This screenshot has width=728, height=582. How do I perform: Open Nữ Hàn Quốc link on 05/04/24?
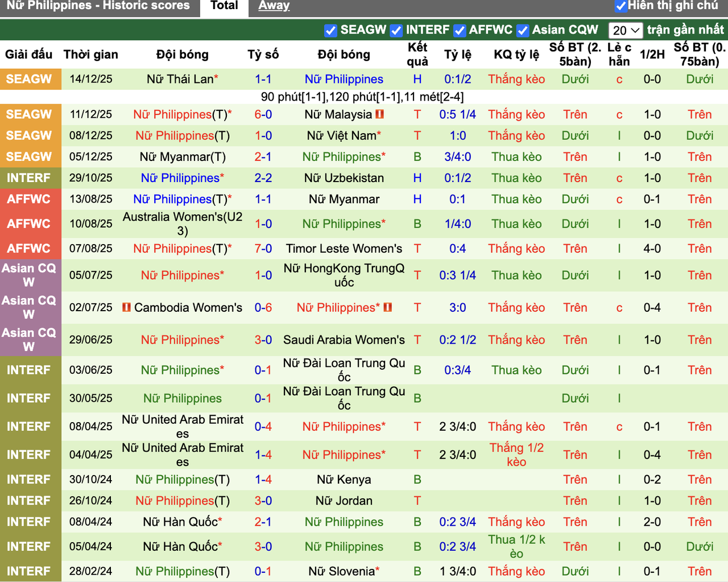click(x=180, y=546)
